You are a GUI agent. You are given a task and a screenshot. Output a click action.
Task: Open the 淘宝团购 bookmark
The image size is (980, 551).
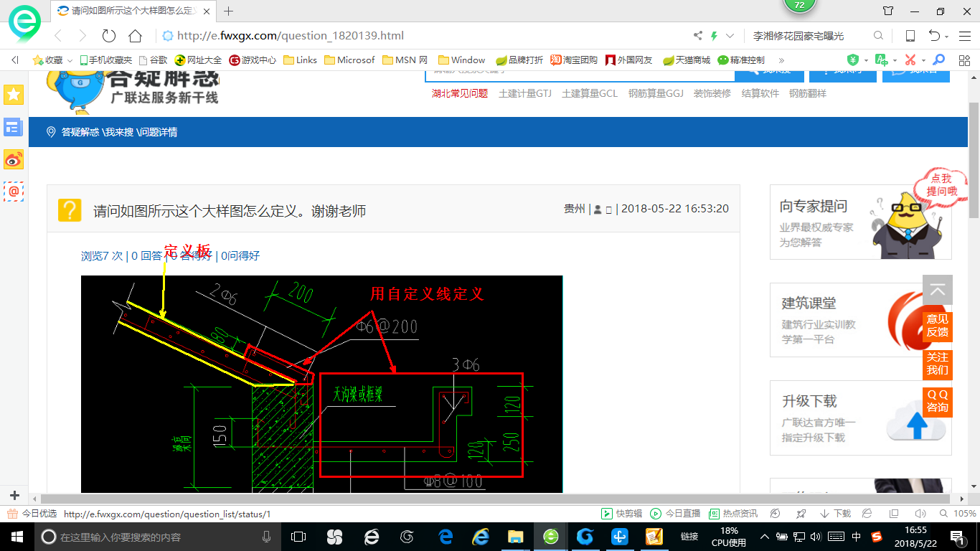(574, 60)
